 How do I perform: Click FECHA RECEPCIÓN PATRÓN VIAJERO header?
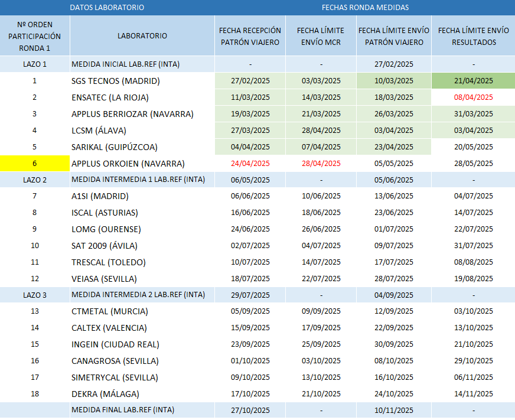tap(250, 36)
